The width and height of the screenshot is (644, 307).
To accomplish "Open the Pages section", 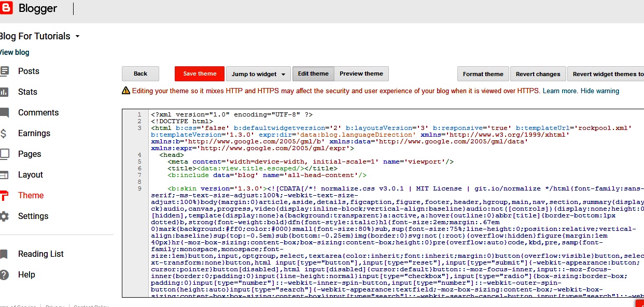I will coord(30,154).
